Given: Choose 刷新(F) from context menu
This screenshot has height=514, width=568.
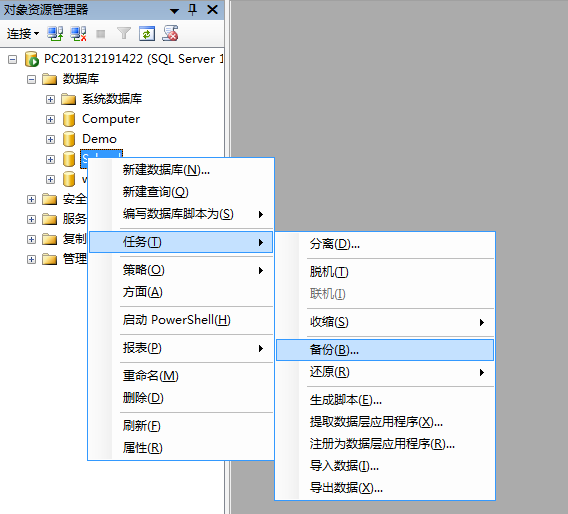Looking at the screenshot, I should (181, 426).
